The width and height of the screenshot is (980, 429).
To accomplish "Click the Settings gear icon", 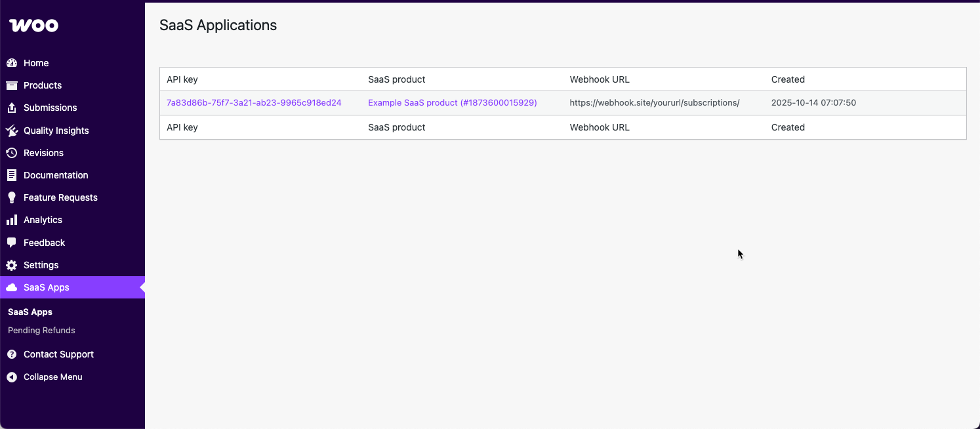I will pyautogui.click(x=12, y=265).
